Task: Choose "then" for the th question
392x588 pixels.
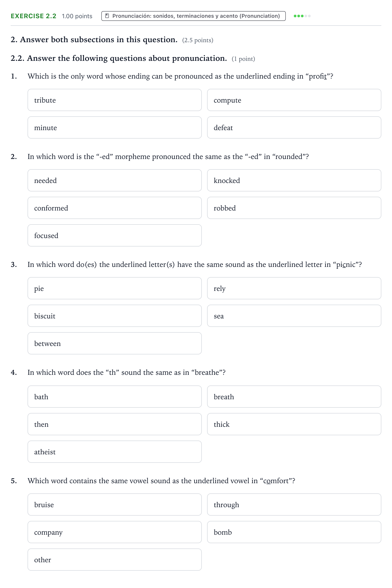Action: [114, 424]
